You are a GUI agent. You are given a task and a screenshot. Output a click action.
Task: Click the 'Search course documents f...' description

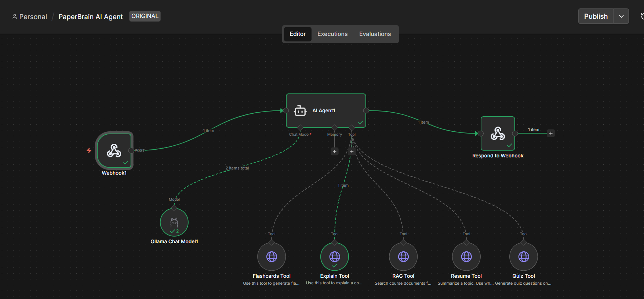pos(403,283)
